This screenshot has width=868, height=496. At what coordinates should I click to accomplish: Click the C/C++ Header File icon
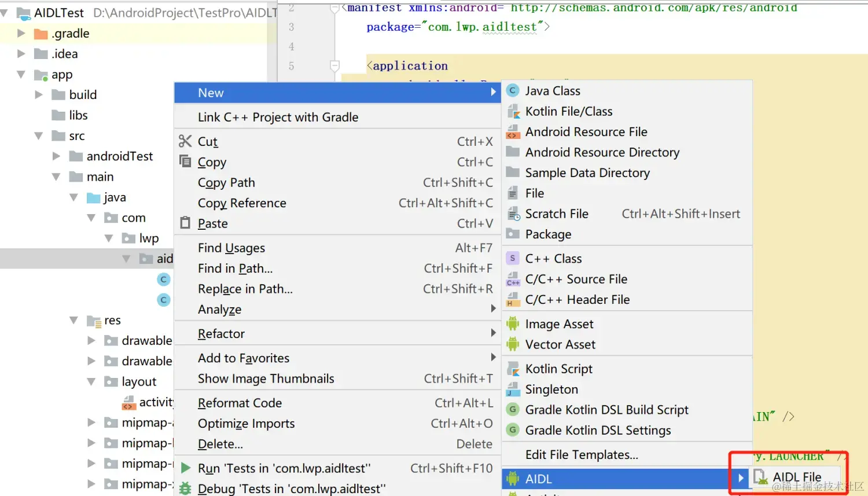pos(513,300)
